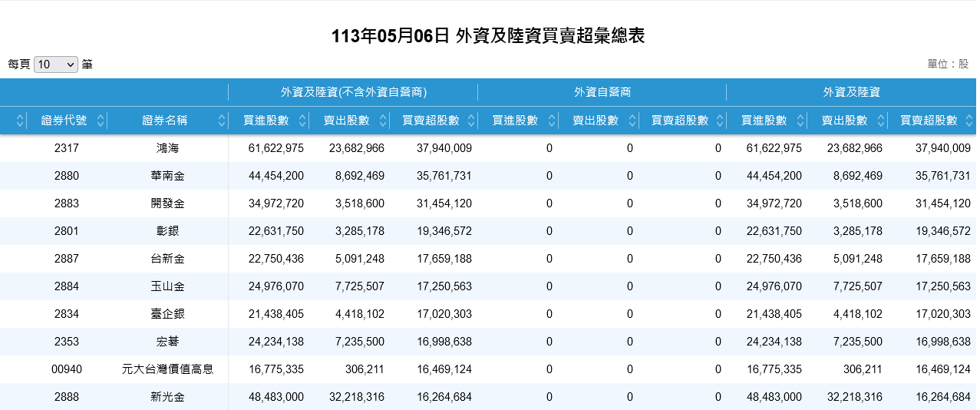
Task: Select stock code 2353
Action: [x=67, y=342]
